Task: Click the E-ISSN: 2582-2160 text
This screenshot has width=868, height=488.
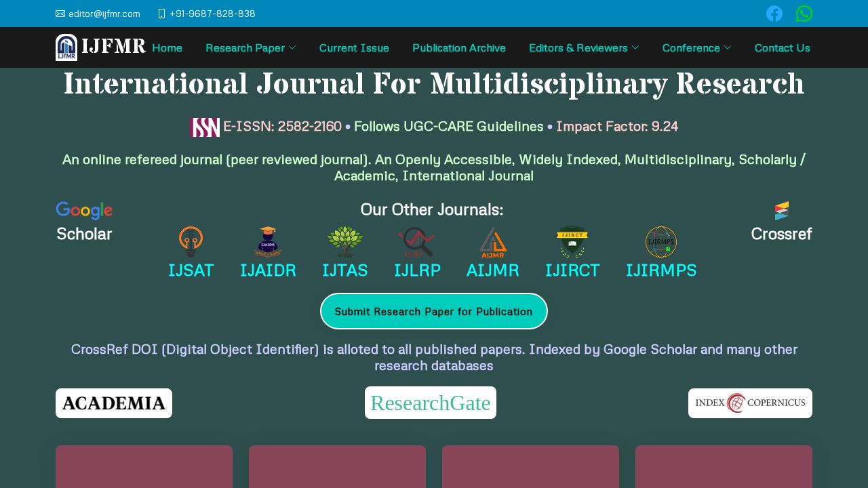Action: [x=282, y=126]
